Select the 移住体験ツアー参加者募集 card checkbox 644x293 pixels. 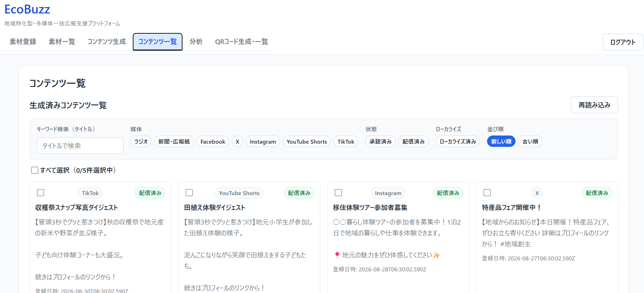coord(338,193)
